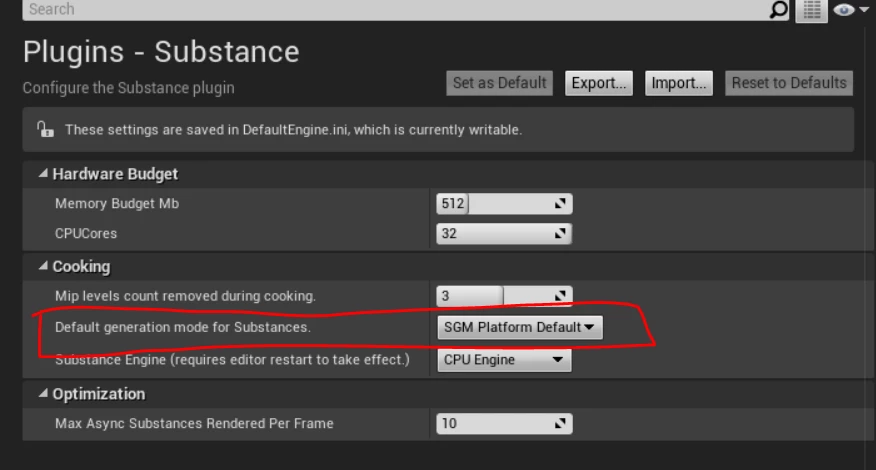Click the DefaultEngine.ini writable notice text
The width and height of the screenshot is (876, 470).
[293, 130]
